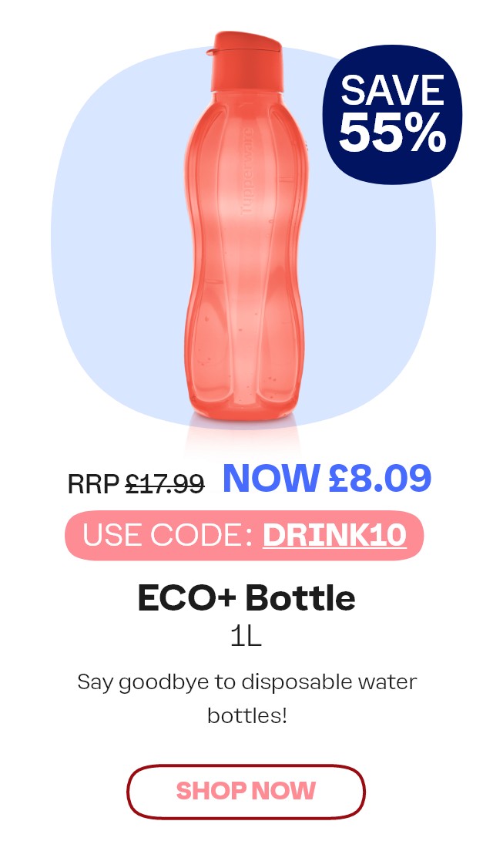Click the disposable water bottles description text
This screenshot has height=868, width=493.
246,698
